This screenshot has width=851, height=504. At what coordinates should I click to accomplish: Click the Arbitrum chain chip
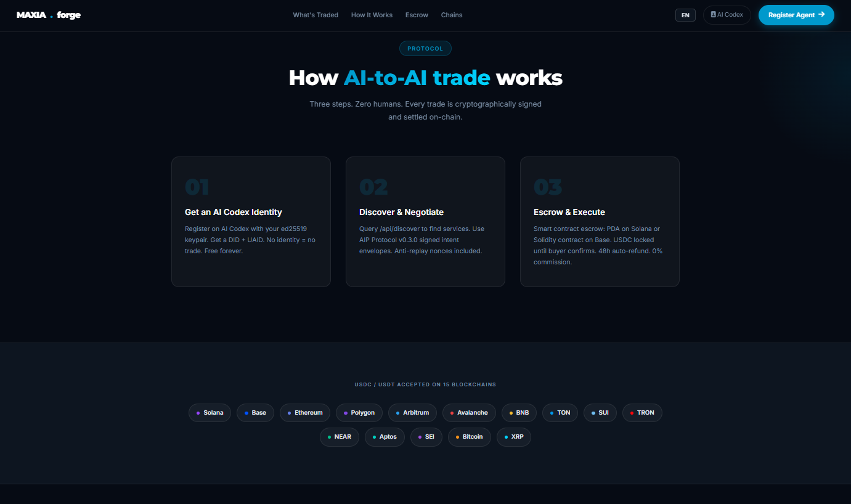tap(413, 413)
